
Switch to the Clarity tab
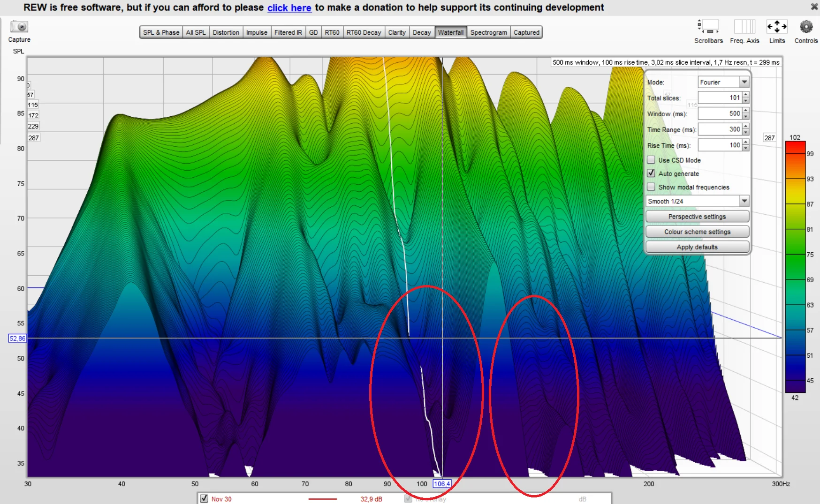pos(397,32)
